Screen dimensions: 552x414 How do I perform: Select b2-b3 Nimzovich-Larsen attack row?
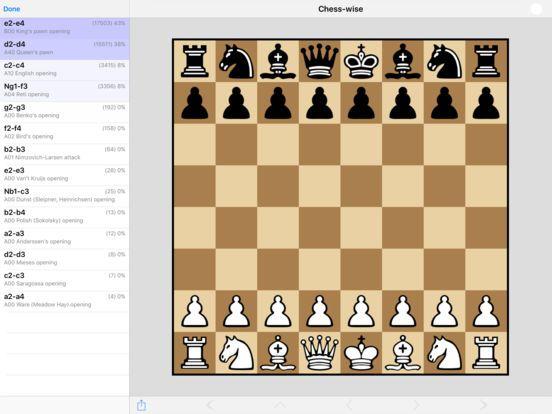click(x=65, y=154)
